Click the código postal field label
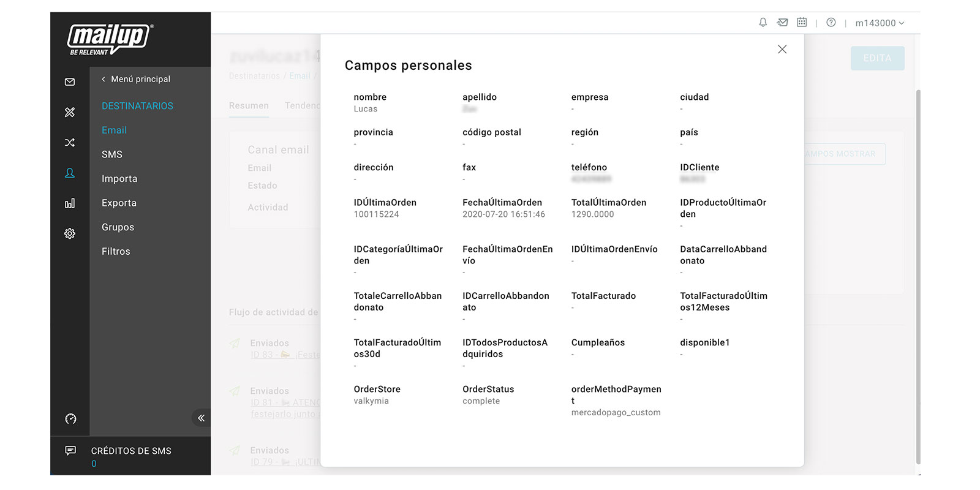The image size is (980, 490). [491, 132]
